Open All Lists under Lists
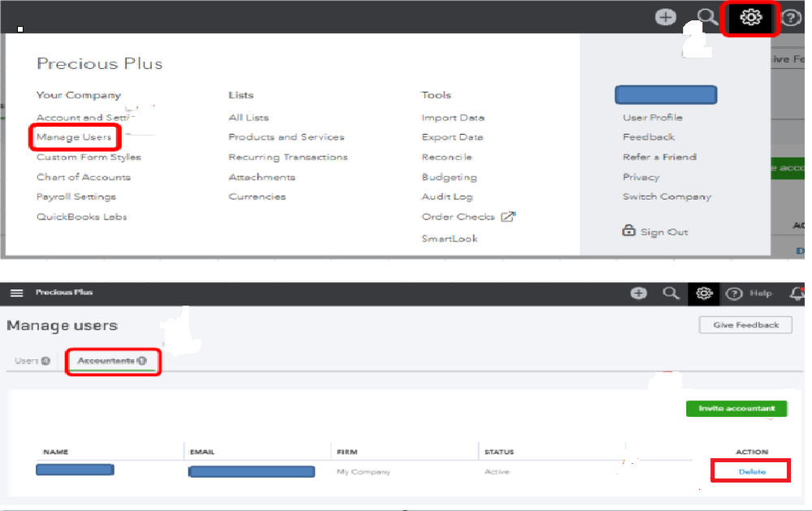This screenshot has height=511, width=812. coord(249,118)
